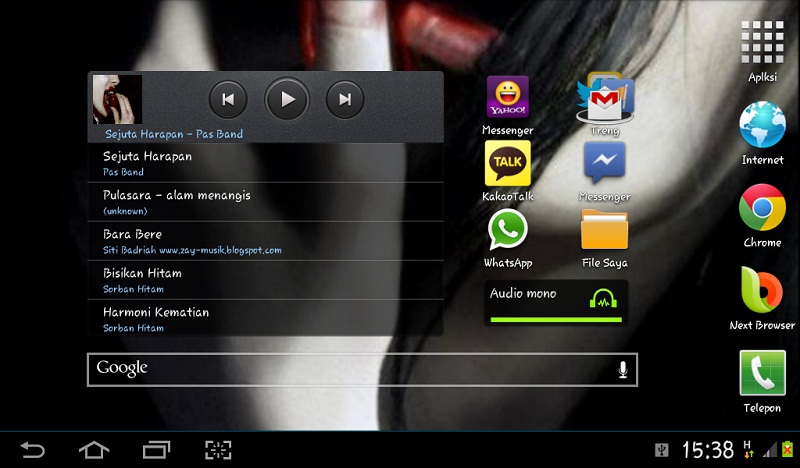800x468 pixels.
Task: Open the Yahoo Messenger app
Action: [507, 98]
